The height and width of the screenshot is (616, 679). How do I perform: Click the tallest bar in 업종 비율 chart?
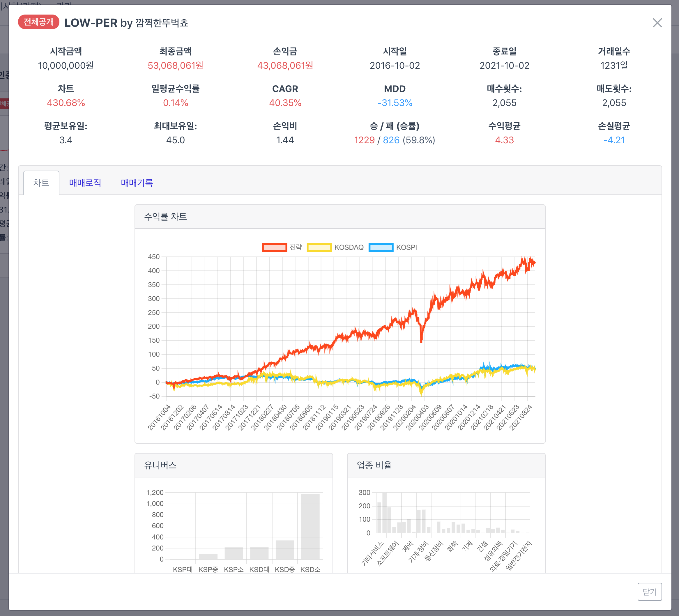pos(384,513)
